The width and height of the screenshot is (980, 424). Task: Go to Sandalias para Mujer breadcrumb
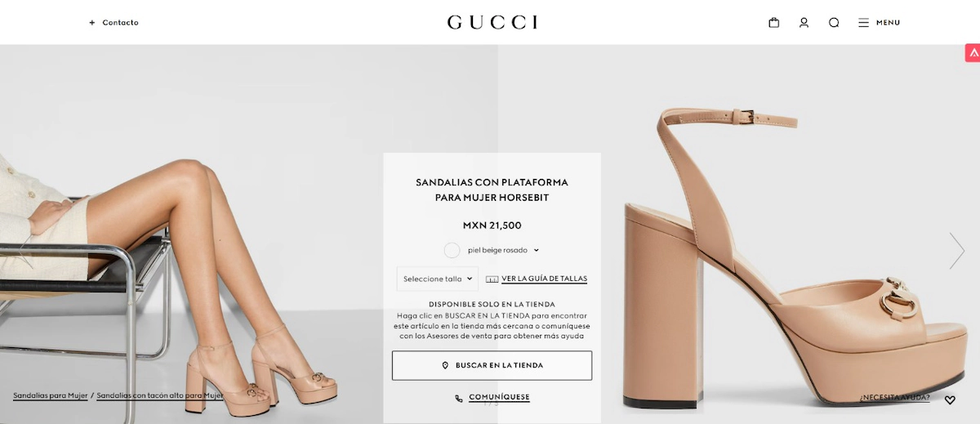coord(50,395)
